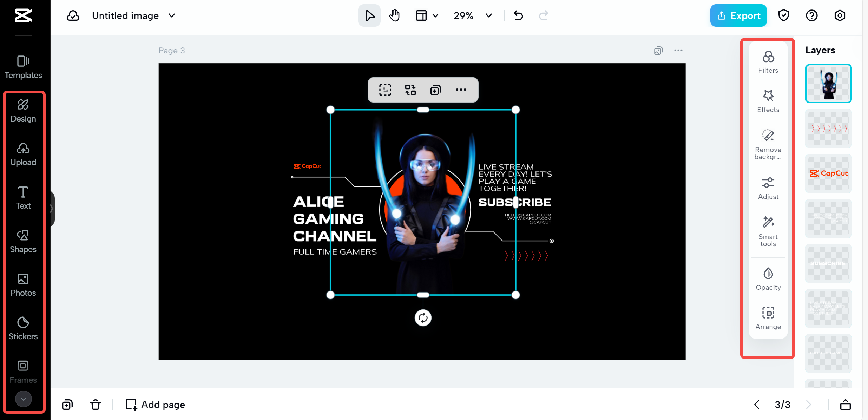Viewport: 868px width, 420px height.
Task: Expand the zoom percentage dropdown
Action: (488, 15)
